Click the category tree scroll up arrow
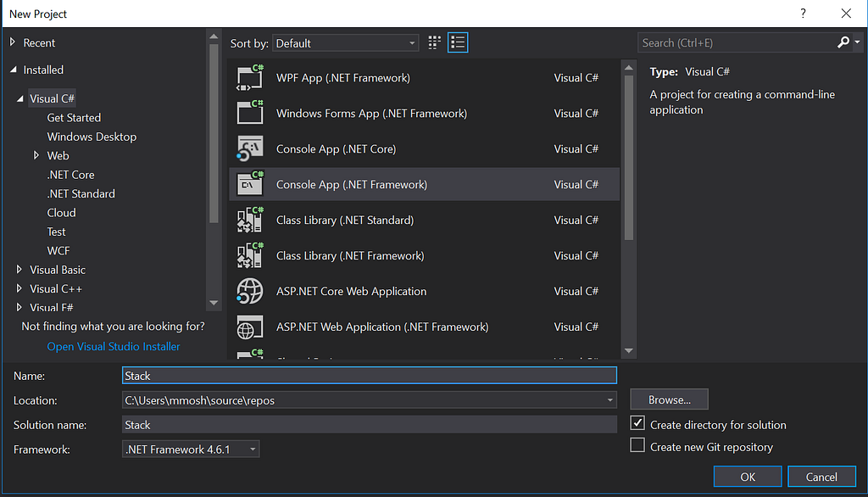This screenshot has width=868, height=497. (x=214, y=36)
